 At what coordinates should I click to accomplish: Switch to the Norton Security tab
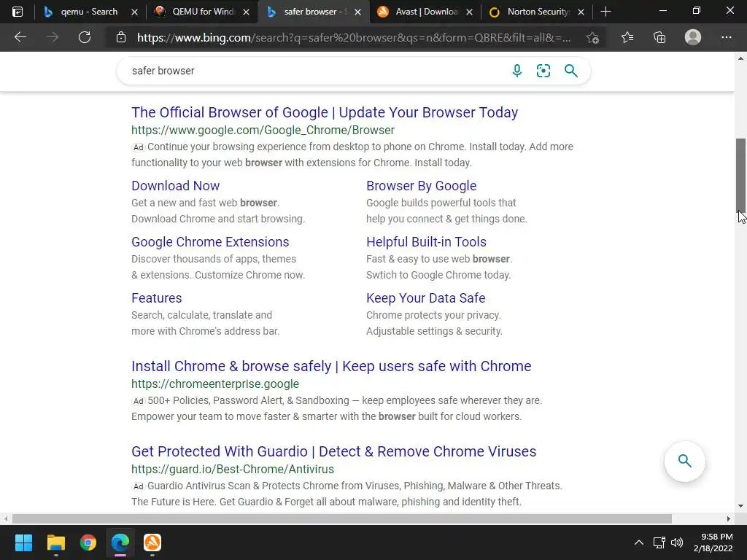coord(536,12)
